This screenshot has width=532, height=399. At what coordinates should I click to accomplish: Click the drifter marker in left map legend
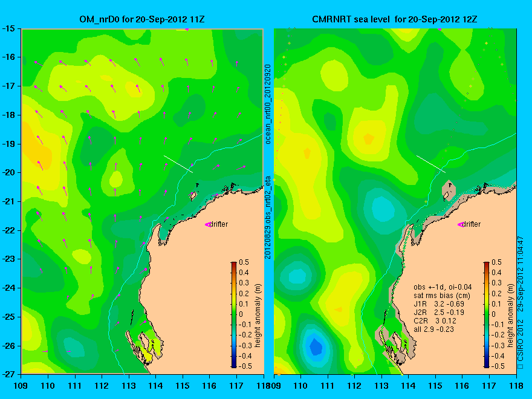(x=207, y=225)
